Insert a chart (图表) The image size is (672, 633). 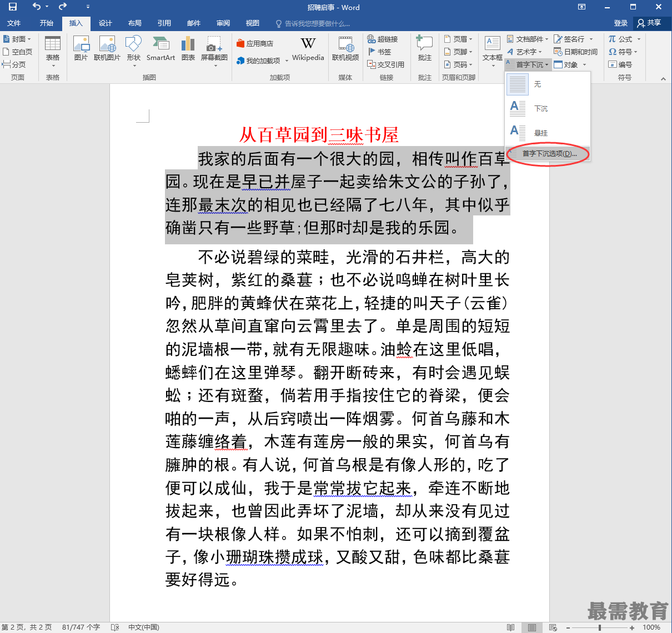click(188, 49)
